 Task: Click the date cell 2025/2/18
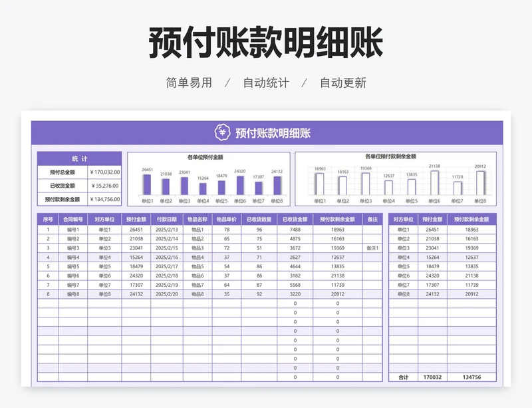click(x=167, y=276)
